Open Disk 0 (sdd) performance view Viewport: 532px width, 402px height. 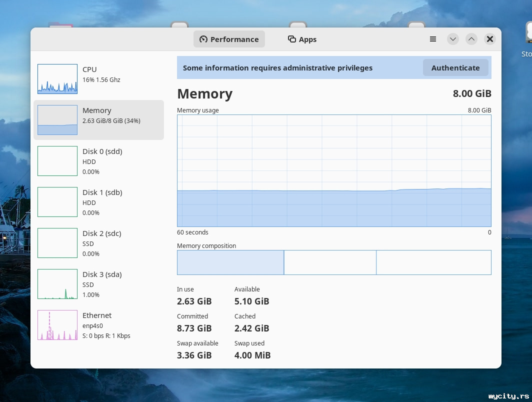pyautogui.click(x=98, y=161)
